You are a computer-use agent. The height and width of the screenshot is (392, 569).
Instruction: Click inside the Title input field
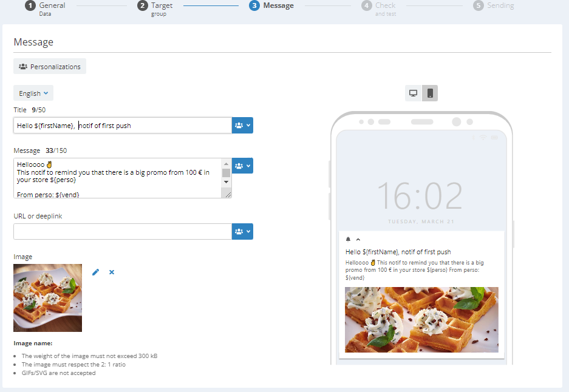pyautogui.click(x=123, y=126)
